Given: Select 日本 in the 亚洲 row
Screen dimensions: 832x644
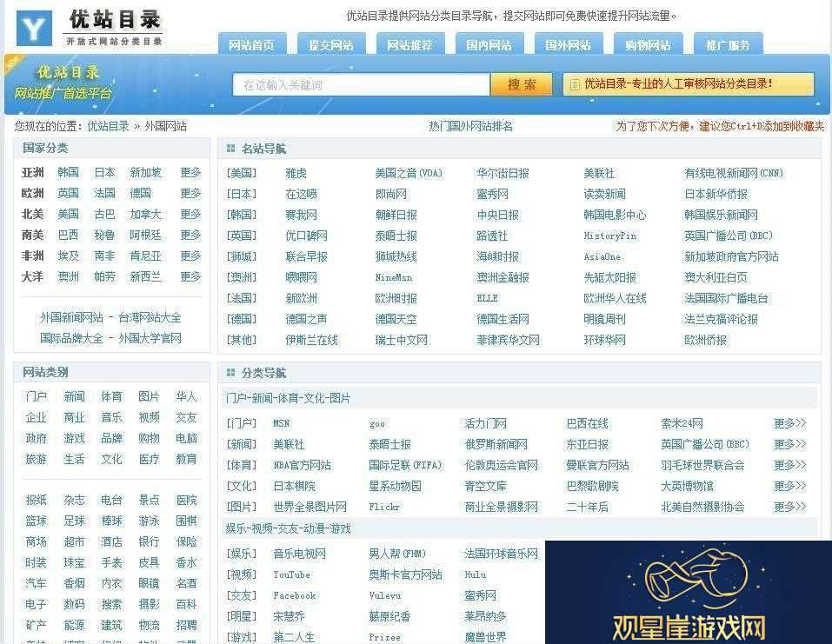Looking at the screenshot, I should click(x=104, y=172).
